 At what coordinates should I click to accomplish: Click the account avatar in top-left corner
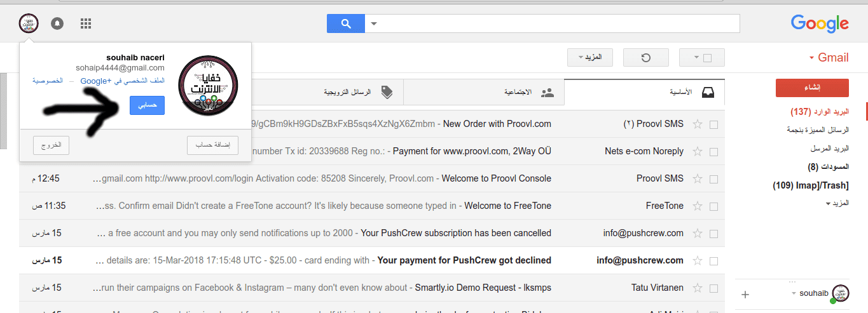[29, 23]
